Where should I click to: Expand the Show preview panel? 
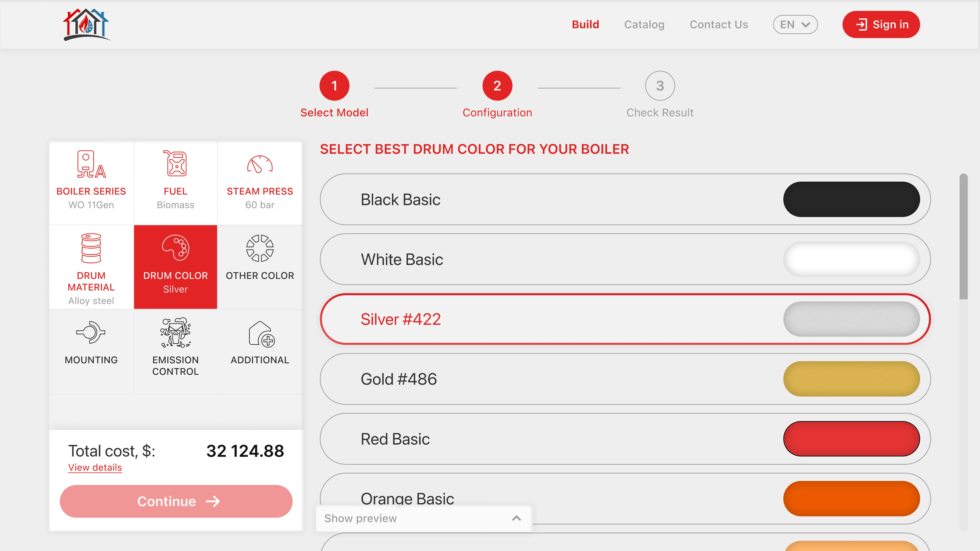point(423,518)
